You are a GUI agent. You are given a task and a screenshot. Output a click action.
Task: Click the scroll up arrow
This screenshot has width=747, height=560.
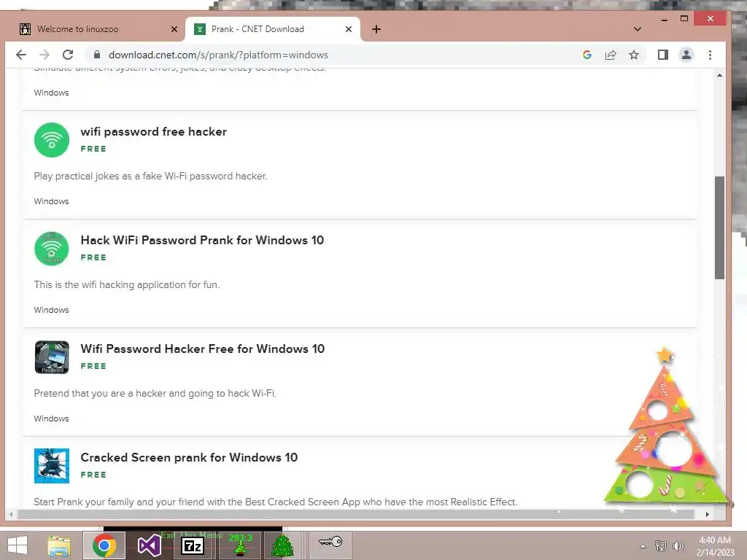[719, 75]
